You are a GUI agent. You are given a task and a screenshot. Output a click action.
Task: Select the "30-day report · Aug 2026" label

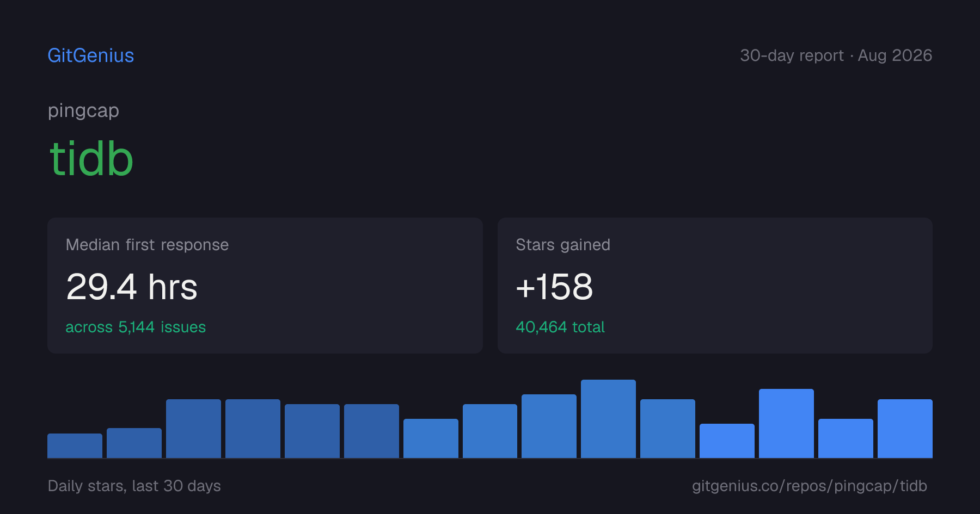point(836,55)
